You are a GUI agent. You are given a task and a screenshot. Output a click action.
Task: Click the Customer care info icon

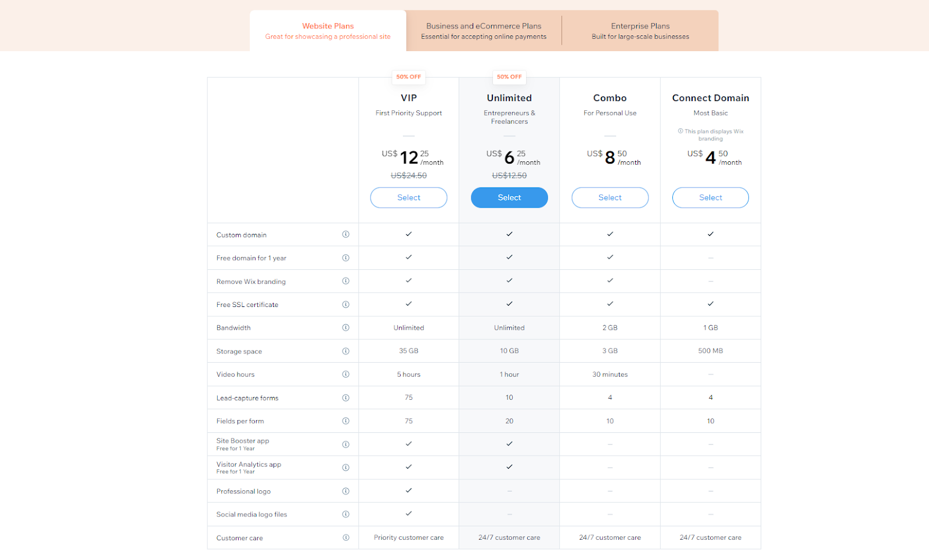[345, 537]
